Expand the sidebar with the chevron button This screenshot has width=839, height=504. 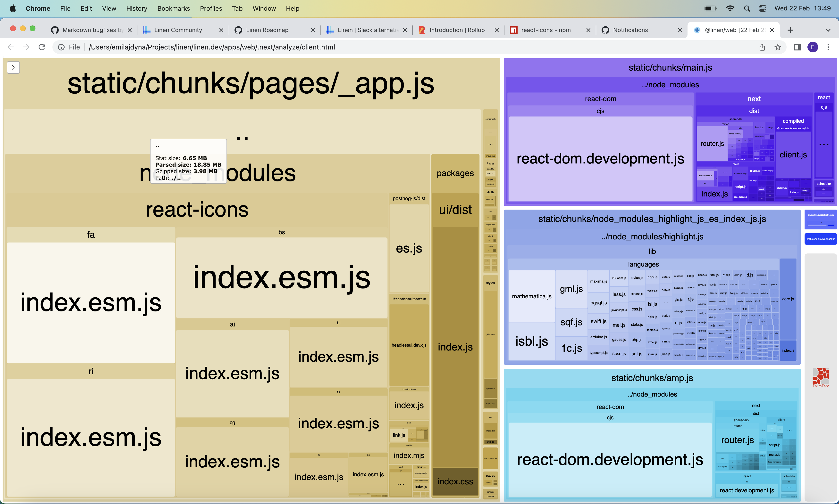[x=13, y=67]
